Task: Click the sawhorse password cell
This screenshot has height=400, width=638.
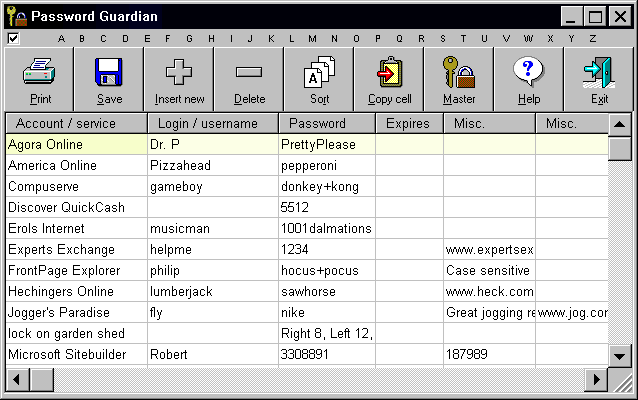Action: pos(327,291)
